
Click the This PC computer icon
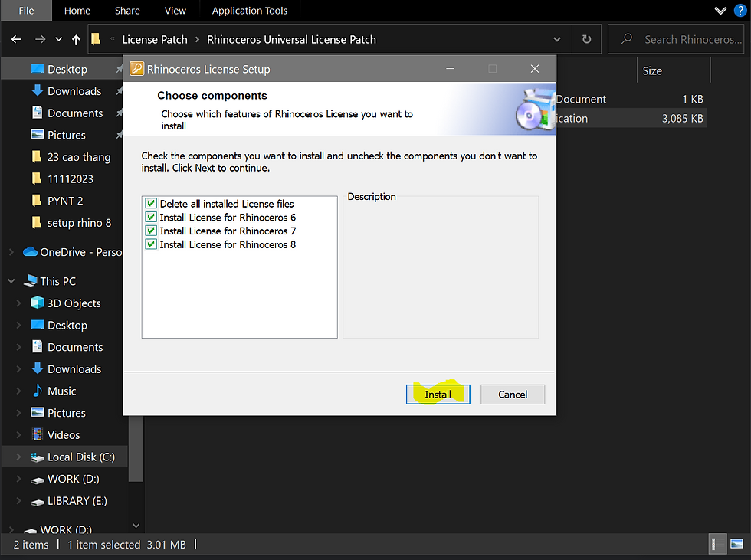point(31,281)
